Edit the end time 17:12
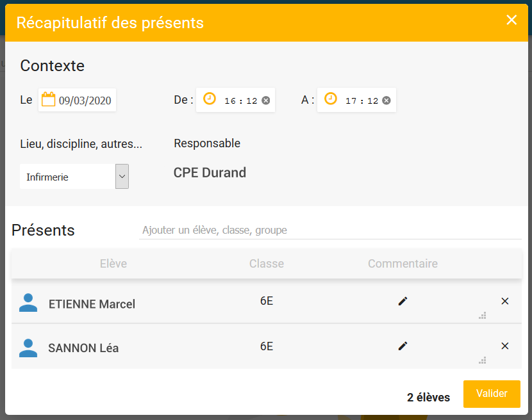532x420 pixels. [362, 101]
